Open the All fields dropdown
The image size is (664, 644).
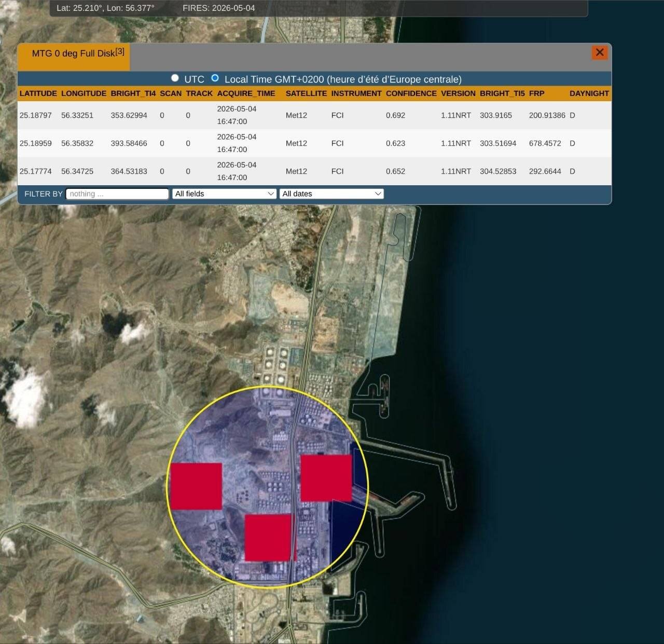(x=224, y=194)
